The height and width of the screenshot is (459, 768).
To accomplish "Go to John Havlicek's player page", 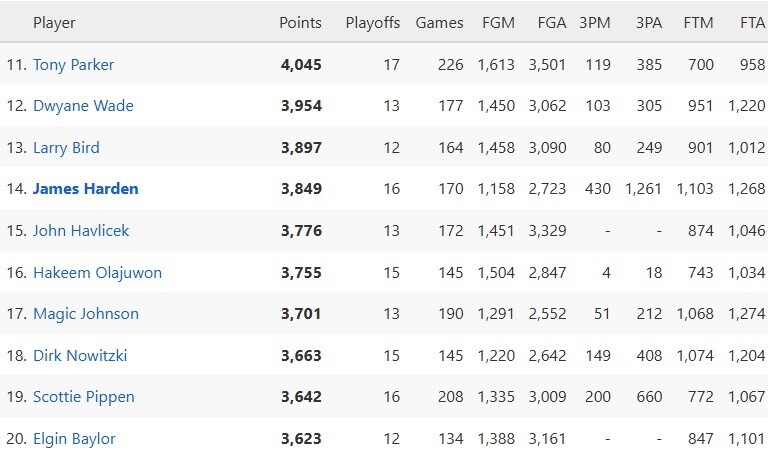I will point(81,231).
